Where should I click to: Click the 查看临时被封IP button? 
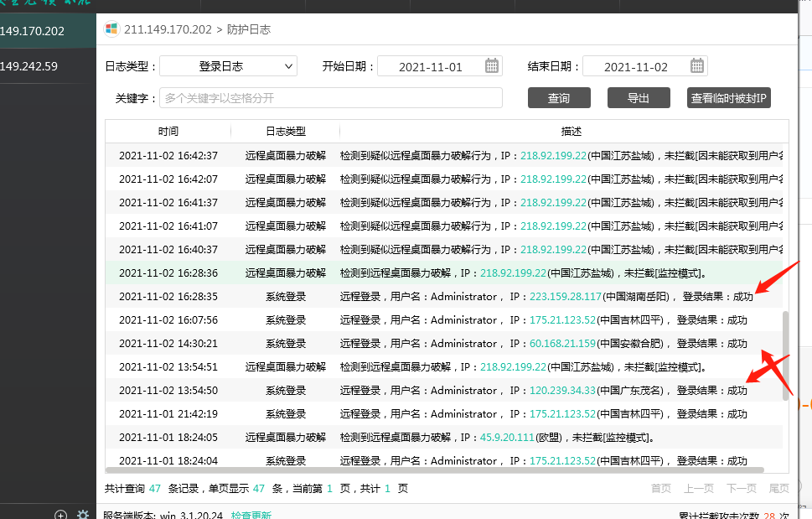(728, 97)
